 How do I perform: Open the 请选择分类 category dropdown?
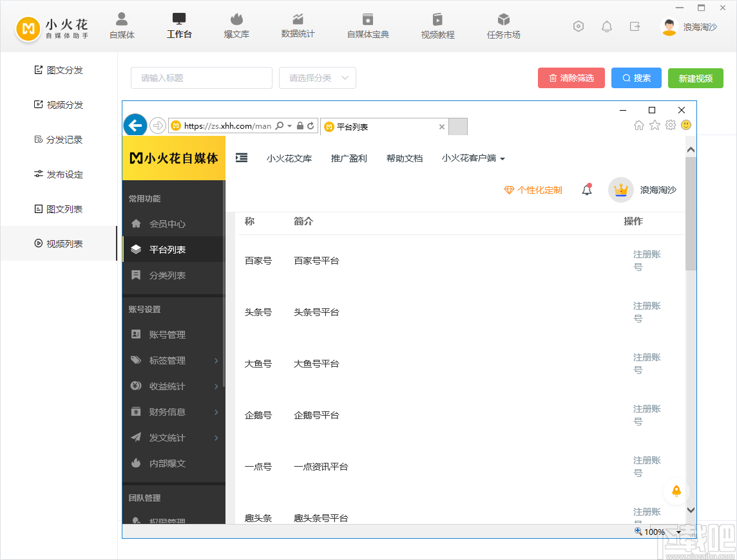click(x=317, y=77)
